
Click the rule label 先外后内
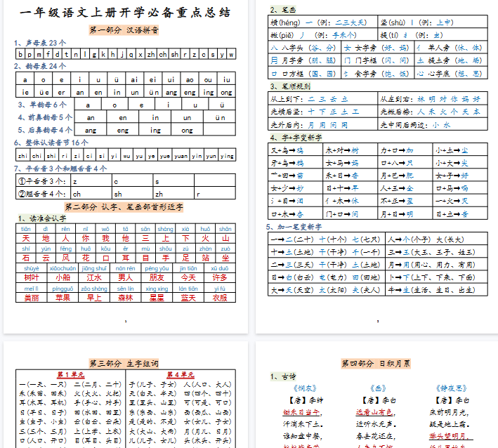pos(287,125)
